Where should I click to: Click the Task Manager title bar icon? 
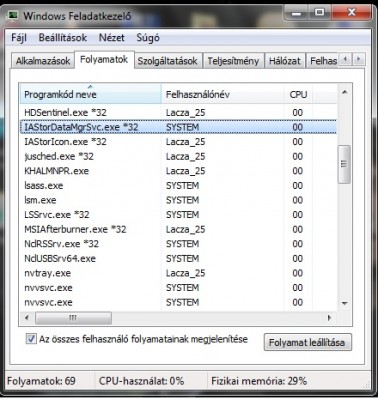[x=13, y=15]
